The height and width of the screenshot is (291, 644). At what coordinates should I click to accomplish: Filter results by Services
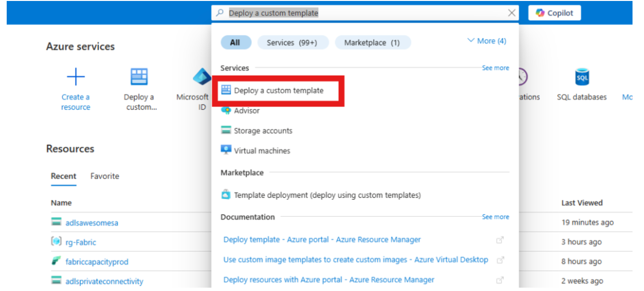click(292, 42)
